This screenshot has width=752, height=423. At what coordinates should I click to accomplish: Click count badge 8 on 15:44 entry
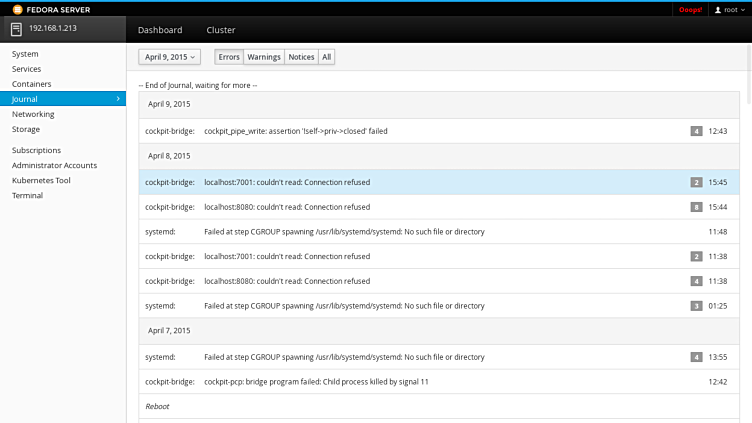[696, 207]
